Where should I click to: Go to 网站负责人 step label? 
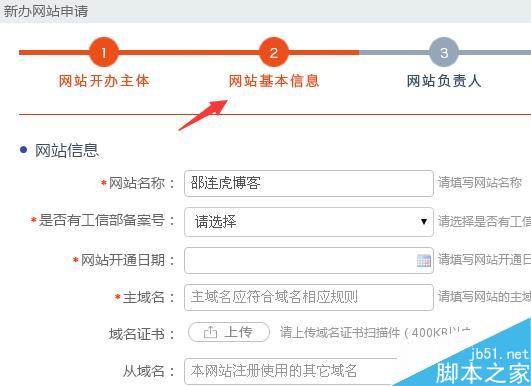[x=444, y=81]
